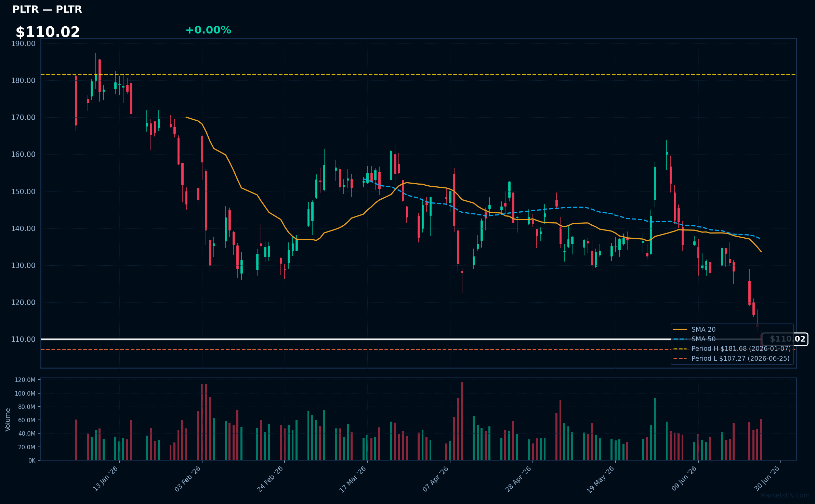Click the 07 Apr '26 date label
The height and width of the screenshot is (504, 815).
[436, 479]
